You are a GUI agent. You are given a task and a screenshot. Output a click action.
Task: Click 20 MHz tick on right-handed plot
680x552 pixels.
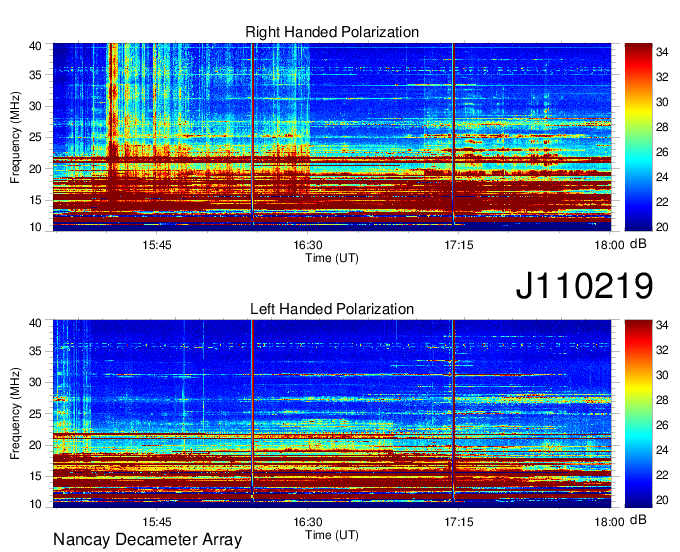click(x=35, y=169)
